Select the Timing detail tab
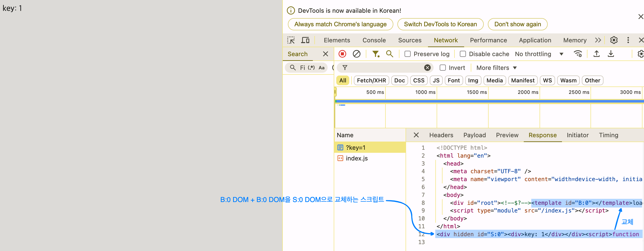Image resolution: width=644 pixels, height=251 pixels. [x=609, y=135]
